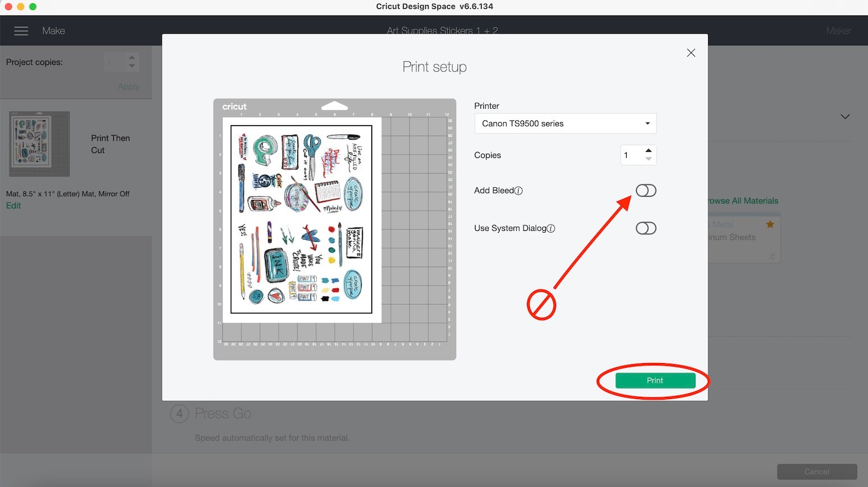Open Browse All Materials link
Screen dimensions: 868x487
click(743, 201)
